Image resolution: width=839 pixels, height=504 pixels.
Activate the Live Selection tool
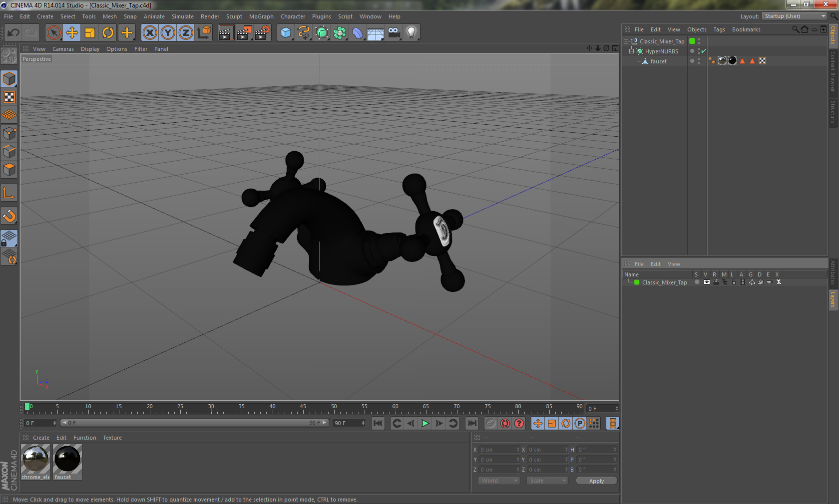pyautogui.click(x=53, y=33)
